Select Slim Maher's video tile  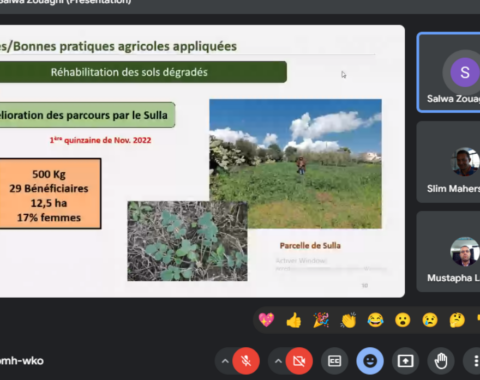[449, 162]
